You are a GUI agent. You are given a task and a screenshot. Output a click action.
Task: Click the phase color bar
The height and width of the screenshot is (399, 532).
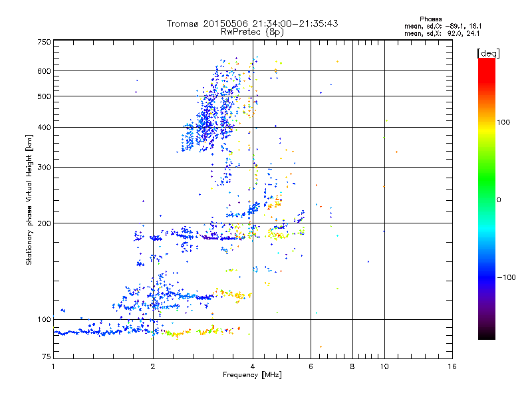point(487,198)
